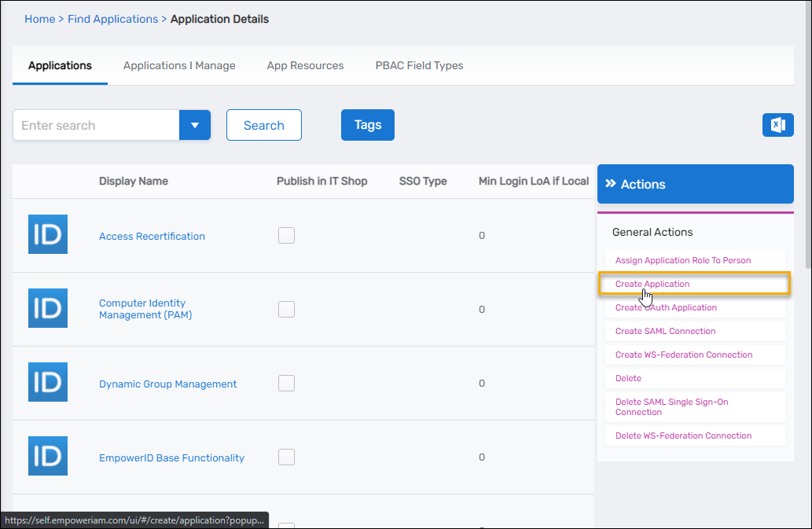Click the Access Recertification ID application icon
This screenshot has height=529, width=812.
47,233
